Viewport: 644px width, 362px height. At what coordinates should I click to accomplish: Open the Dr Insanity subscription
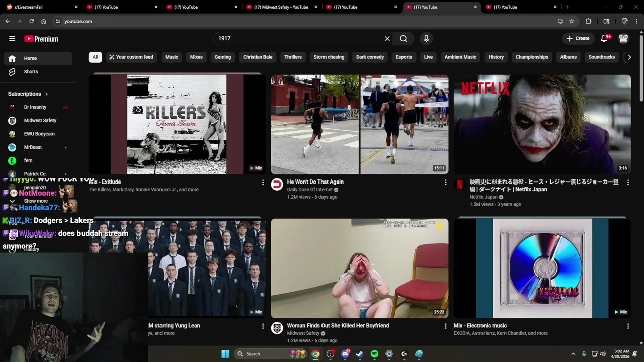tap(38, 107)
